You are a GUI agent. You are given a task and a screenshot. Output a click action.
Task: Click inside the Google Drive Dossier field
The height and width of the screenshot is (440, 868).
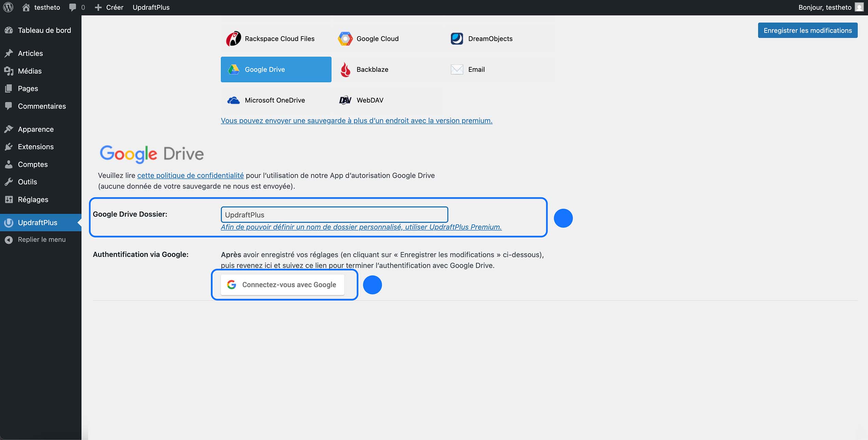tap(334, 214)
